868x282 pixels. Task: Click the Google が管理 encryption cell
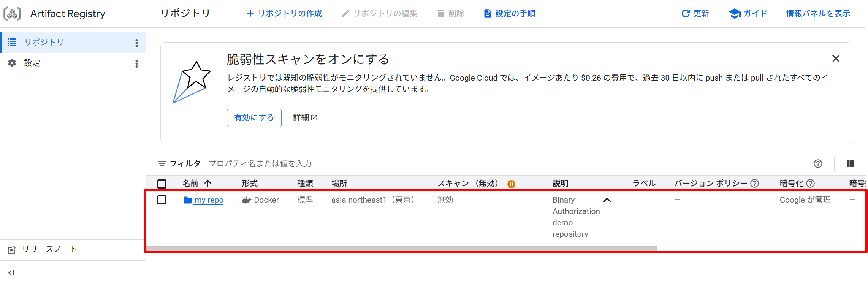[x=805, y=200]
